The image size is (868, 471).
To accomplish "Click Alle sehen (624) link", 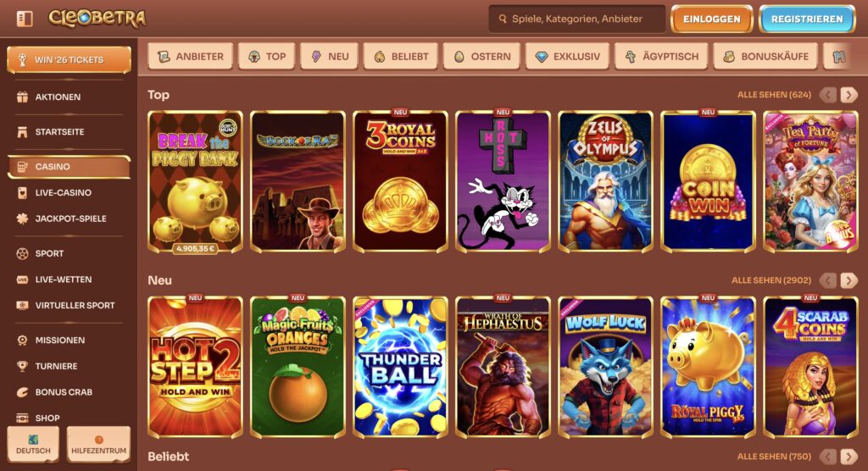I will point(774,95).
